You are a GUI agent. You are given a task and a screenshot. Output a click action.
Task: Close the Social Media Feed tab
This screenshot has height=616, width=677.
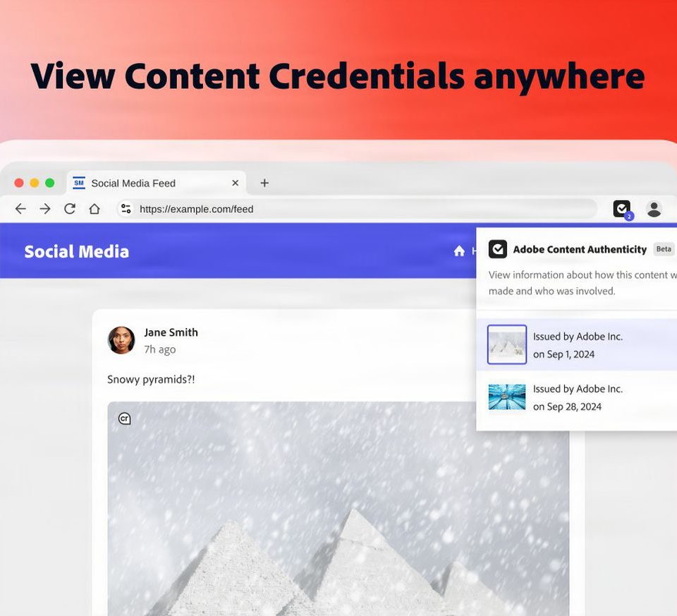[236, 183]
